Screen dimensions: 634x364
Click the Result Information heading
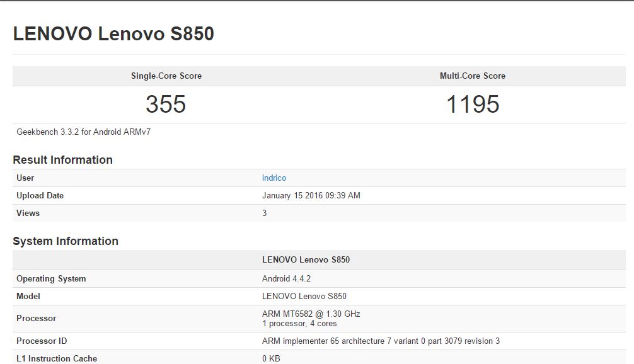click(62, 159)
